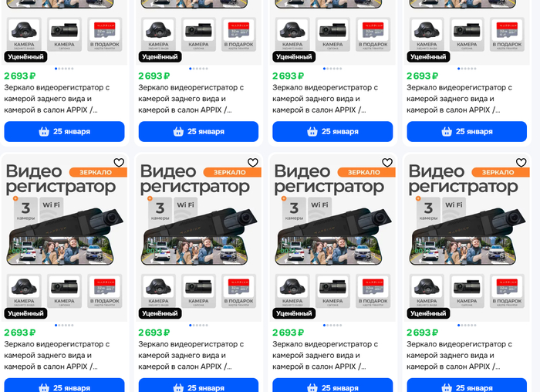Click the heart icon on the second bottom-row card
Screen dimensions: 540x392
[253, 162]
